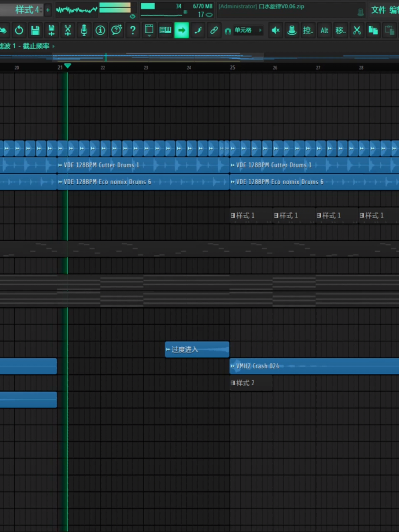The image size is (399, 532).
Task: Select the scissors cut tool icon
Action: click(x=357, y=30)
